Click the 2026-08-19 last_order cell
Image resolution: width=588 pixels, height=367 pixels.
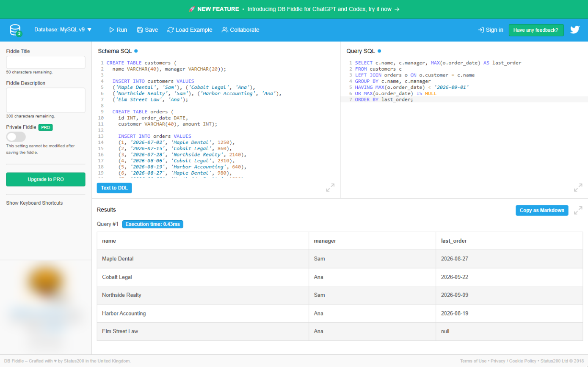point(509,313)
